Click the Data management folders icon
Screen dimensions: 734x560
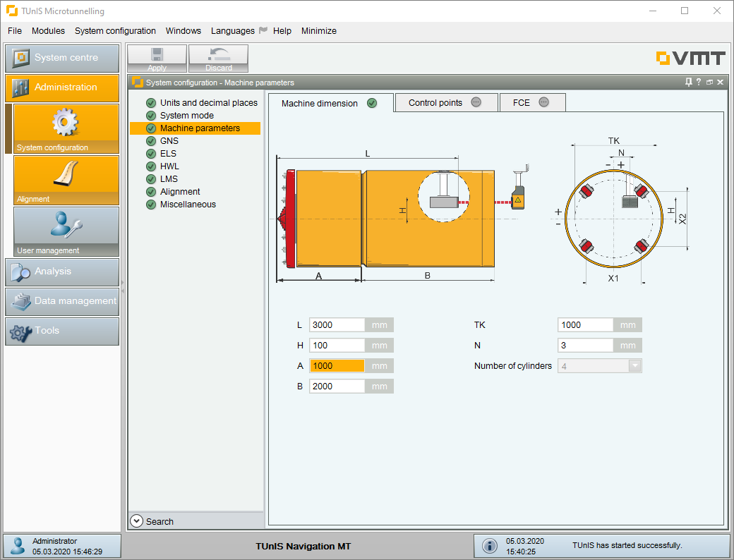(21, 302)
